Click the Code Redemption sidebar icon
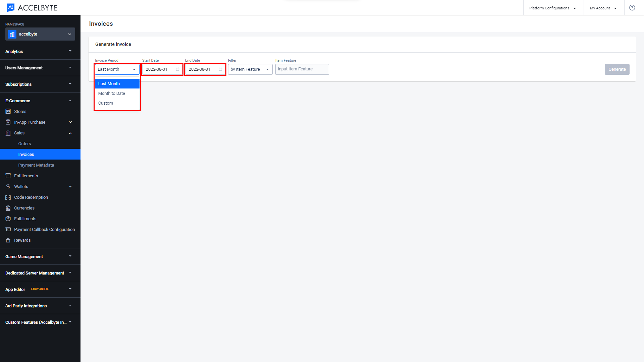 (x=8, y=197)
